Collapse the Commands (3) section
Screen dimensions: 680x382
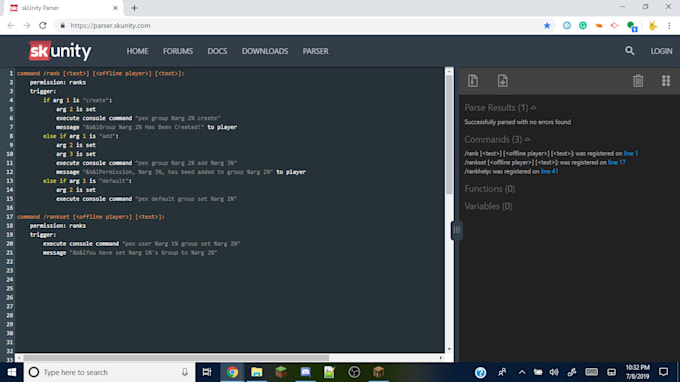[x=497, y=140]
